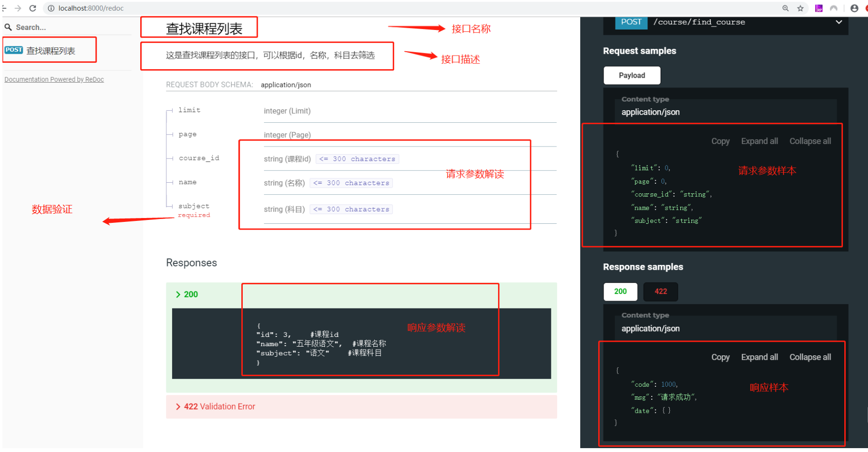
Task: Expand all in the request sample
Action: point(759,141)
